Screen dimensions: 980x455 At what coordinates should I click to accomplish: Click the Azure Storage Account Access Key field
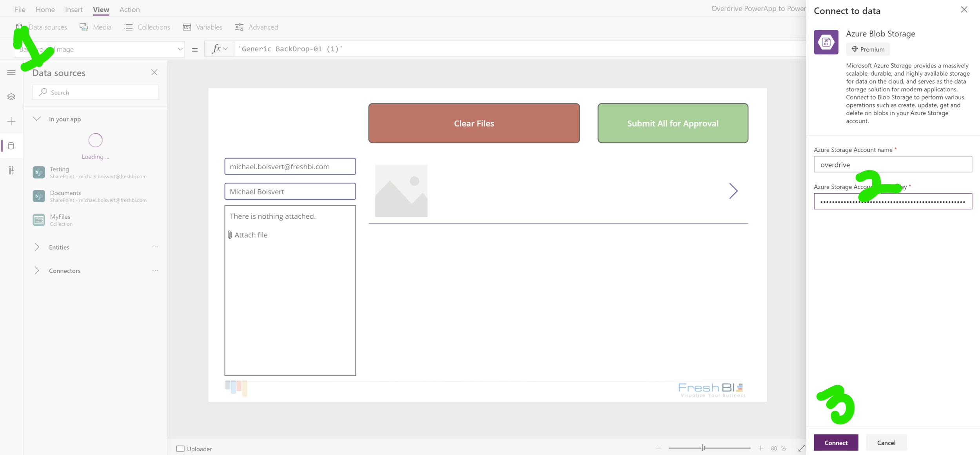coord(893,201)
